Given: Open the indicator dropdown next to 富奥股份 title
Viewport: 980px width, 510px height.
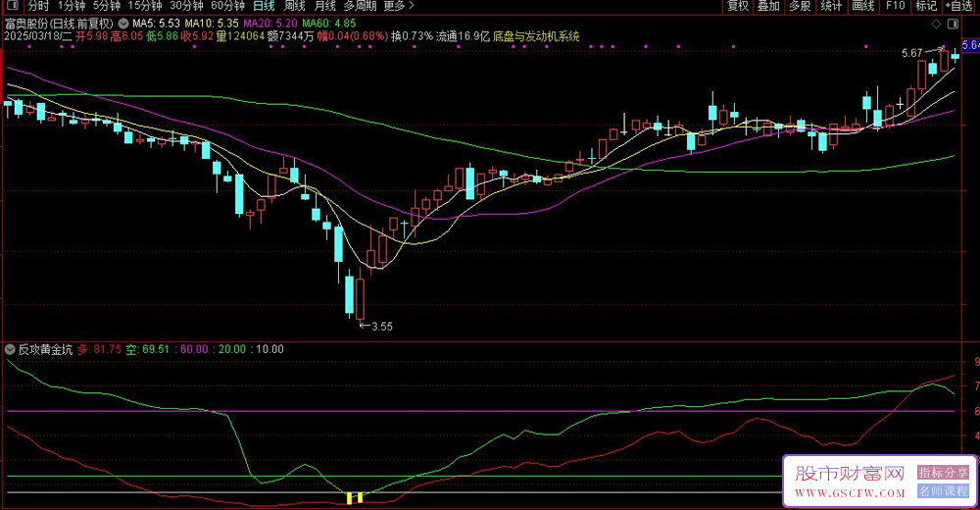Looking at the screenshot, I should [123, 24].
